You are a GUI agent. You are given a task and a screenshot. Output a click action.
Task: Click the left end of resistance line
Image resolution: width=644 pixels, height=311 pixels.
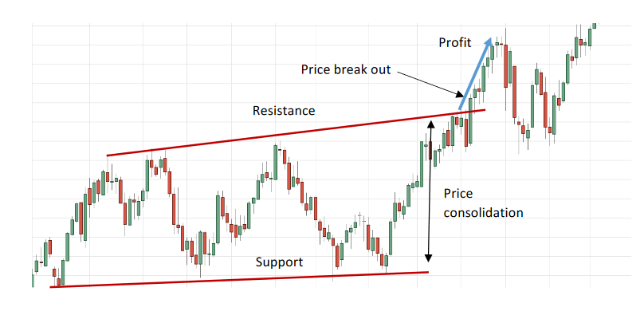(x=108, y=155)
